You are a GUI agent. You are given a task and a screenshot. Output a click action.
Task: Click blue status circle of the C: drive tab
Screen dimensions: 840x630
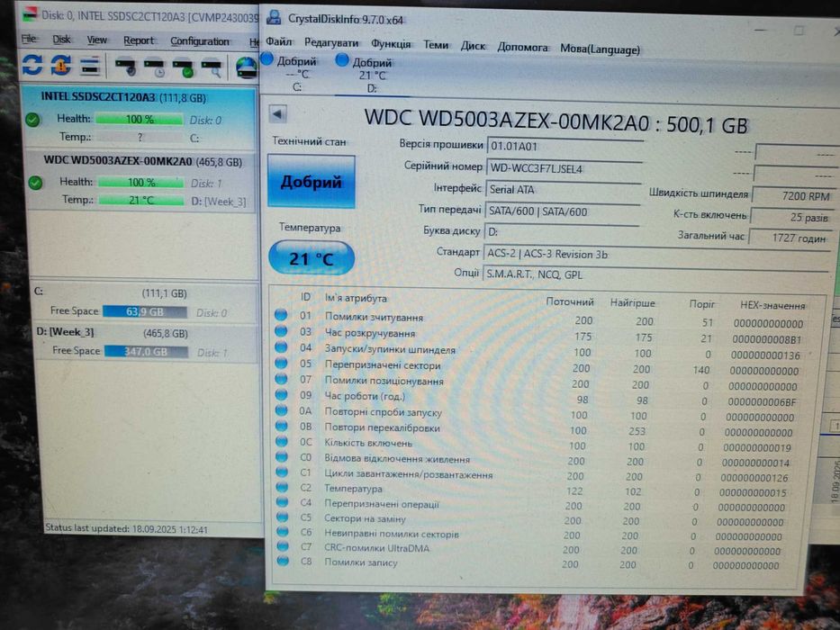point(266,58)
